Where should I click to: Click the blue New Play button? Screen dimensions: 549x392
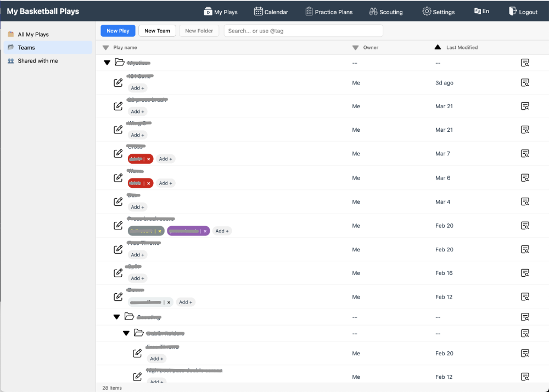coord(118,31)
